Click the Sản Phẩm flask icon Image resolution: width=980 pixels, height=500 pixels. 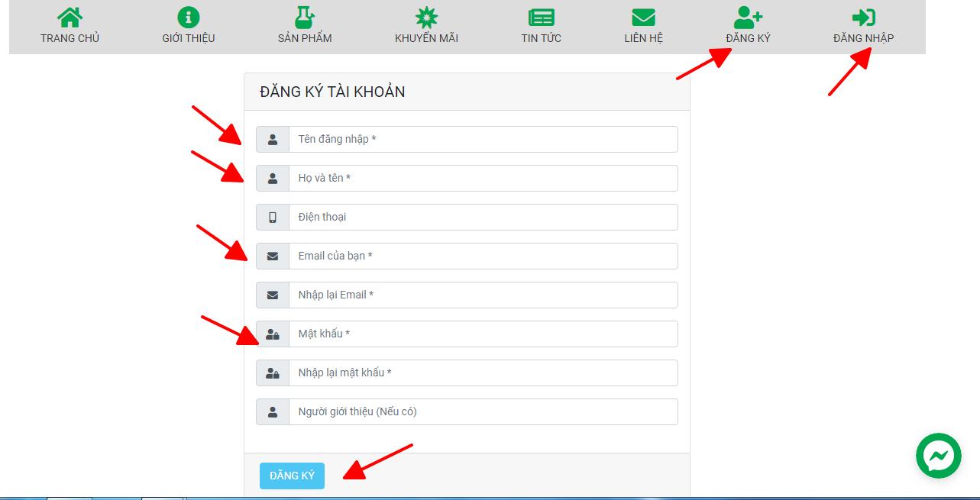pyautogui.click(x=304, y=17)
